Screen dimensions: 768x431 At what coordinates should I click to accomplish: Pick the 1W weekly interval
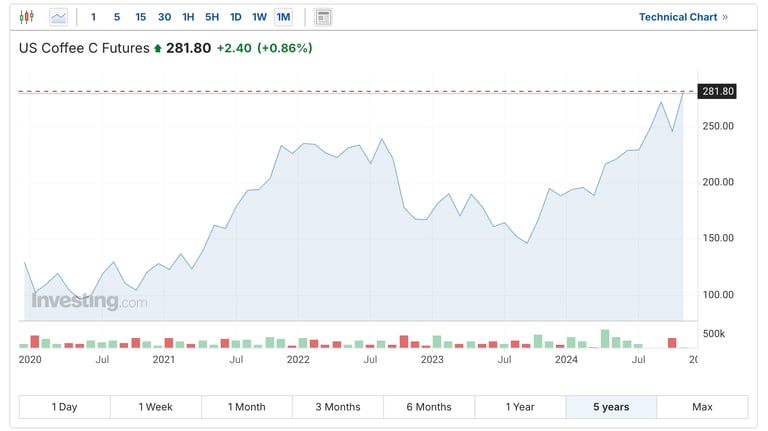click(259, 17)
